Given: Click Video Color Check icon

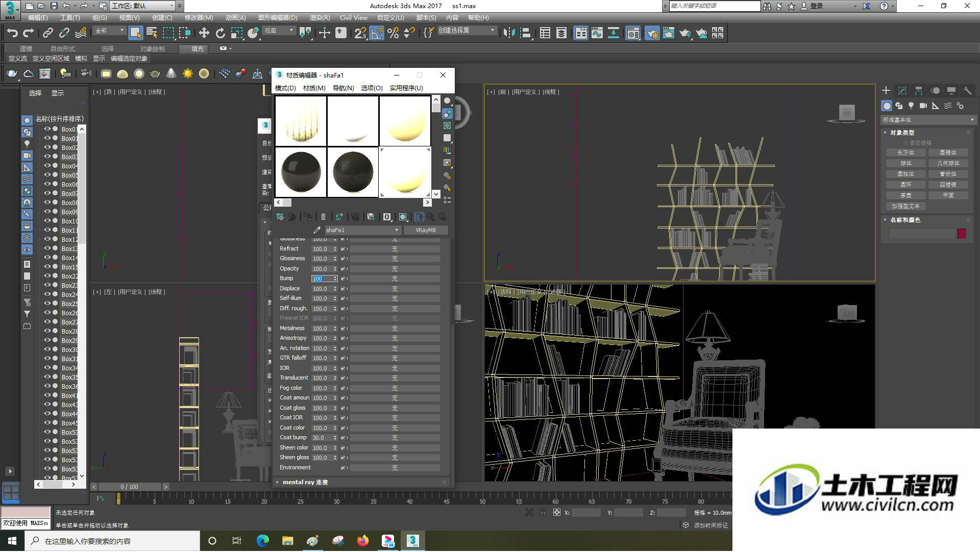Looking at the screenshot, I should [447, 150].
